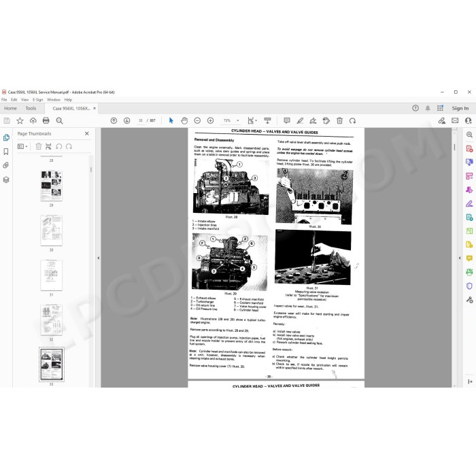
Task: Add a comment note icon
Action: click(287, 121)
